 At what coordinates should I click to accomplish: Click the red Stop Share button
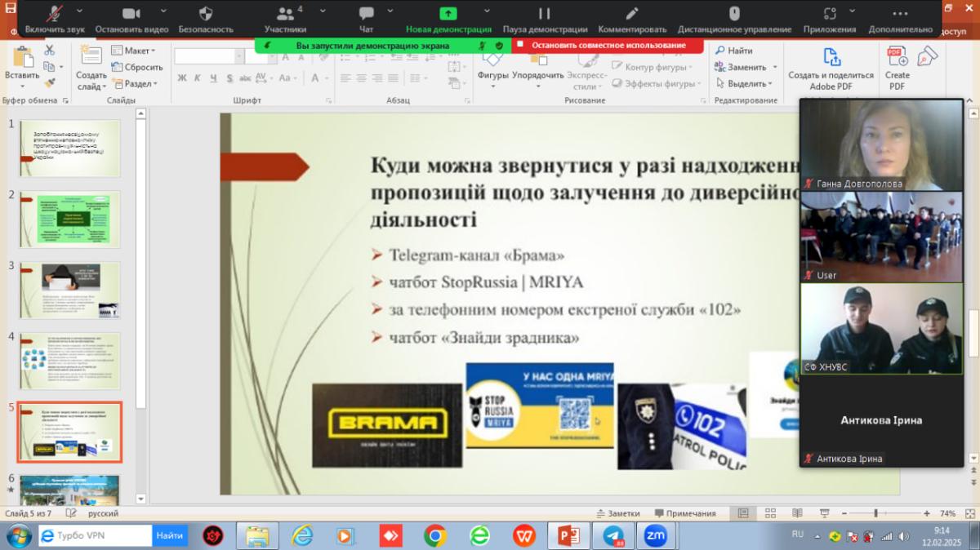tap(607, 45)
